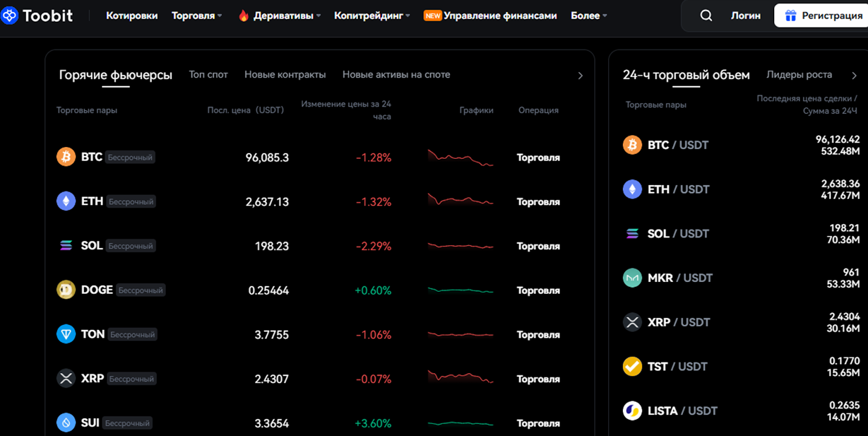
Task: Click the ETH icon in 24h volume panel
Action: click(x=632, y=189)
